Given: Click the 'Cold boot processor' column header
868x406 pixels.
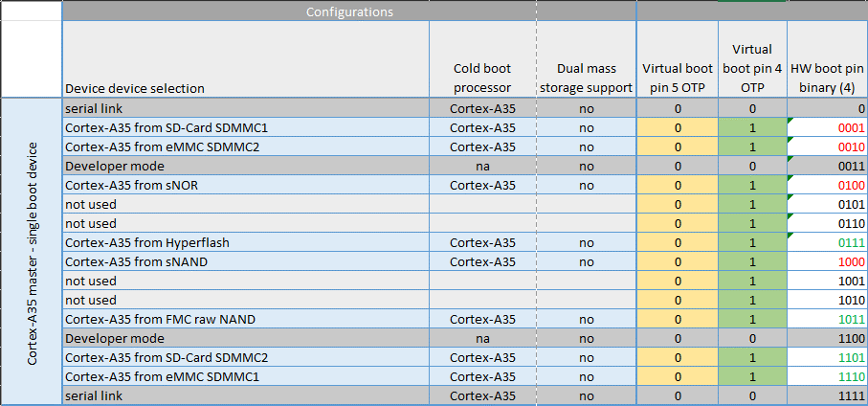Looking at the screenshot, I should tap(482, 59).
